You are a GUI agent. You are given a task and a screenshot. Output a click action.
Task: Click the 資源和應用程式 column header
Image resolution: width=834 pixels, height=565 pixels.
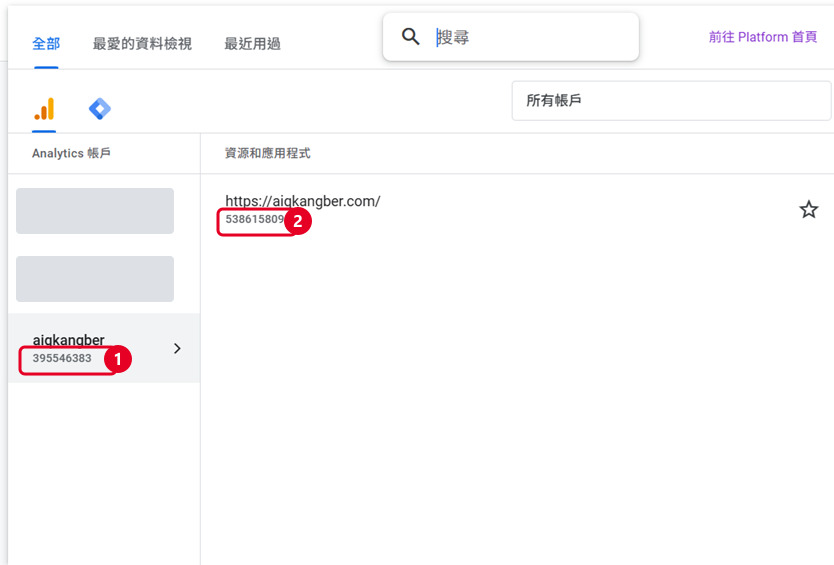(x=268, y=153)
